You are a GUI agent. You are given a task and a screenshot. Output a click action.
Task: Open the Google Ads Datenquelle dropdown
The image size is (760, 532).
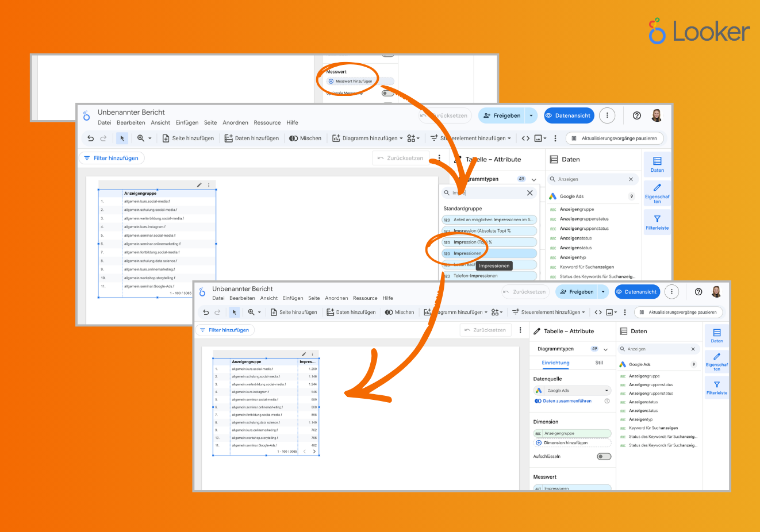607,390
